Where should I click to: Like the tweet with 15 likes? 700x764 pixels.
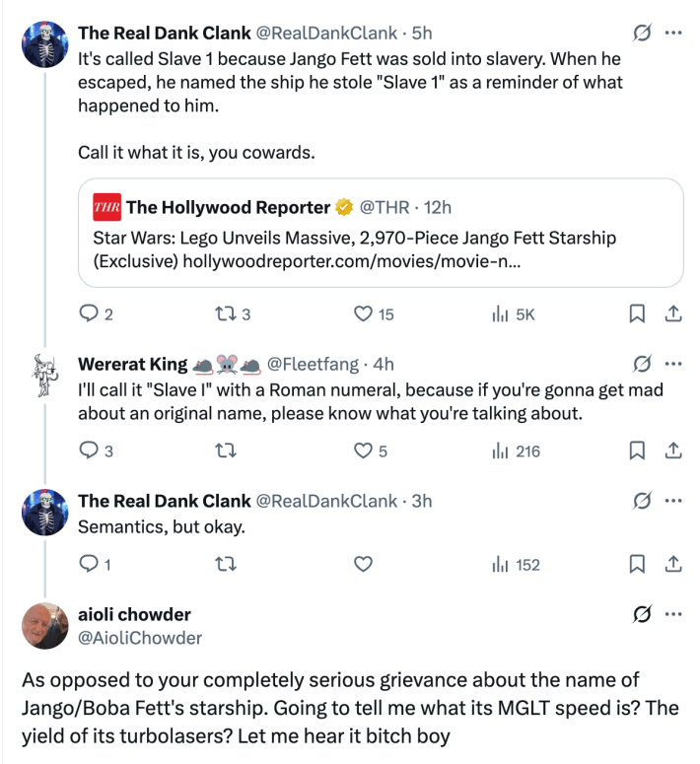click(x=362, y=314)
